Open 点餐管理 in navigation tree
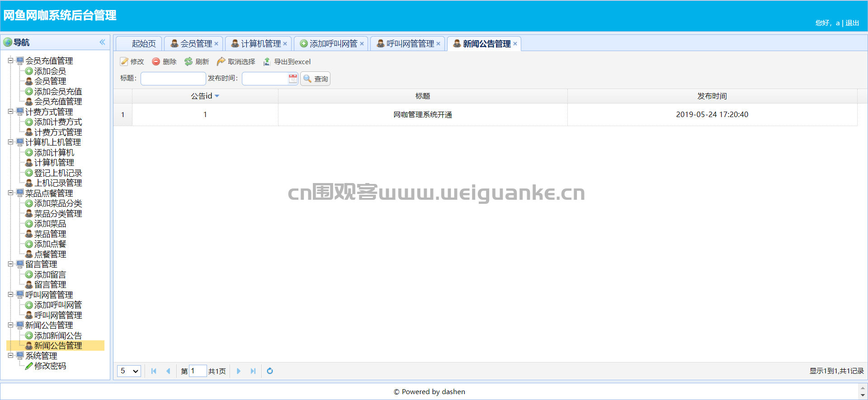The width and height of the screenshot is (868, 400). tap(50, 254)
